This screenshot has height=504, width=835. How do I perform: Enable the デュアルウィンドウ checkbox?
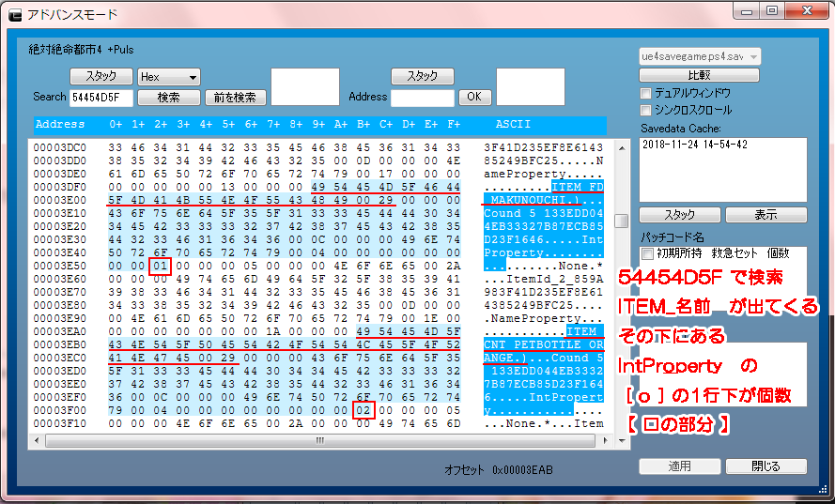pyautogui.click(x=645, y=93)
